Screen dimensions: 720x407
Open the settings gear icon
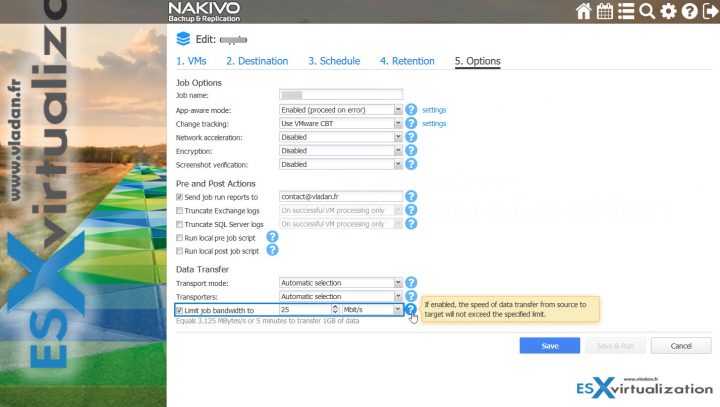click(x=668, y=12)
